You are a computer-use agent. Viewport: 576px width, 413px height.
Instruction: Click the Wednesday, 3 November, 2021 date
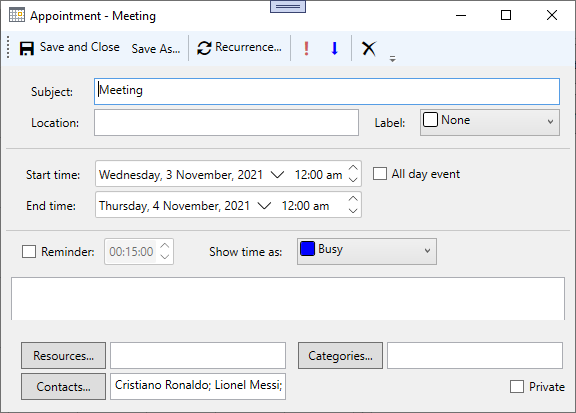pyautogui.click(x=181, y=175)
